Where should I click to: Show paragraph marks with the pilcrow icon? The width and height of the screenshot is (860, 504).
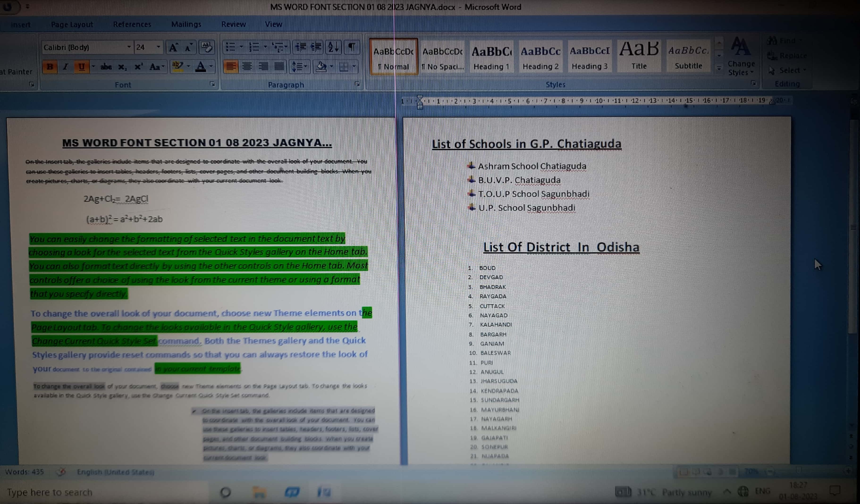[x=351, y=47]
